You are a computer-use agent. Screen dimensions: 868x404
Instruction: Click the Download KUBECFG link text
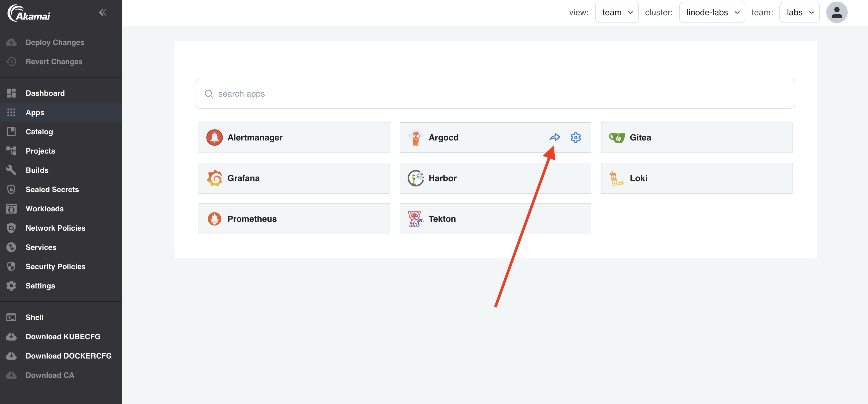(63, 337)
